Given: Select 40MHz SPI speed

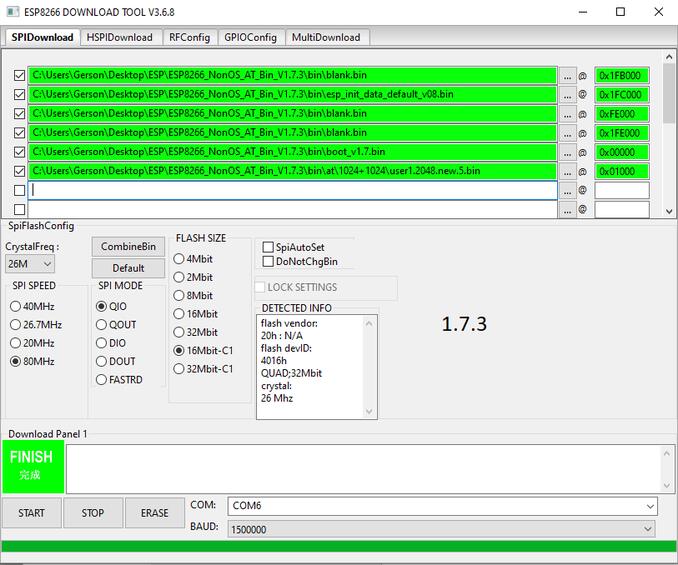Looking at the screenshot, I should [x=16, y=307].
